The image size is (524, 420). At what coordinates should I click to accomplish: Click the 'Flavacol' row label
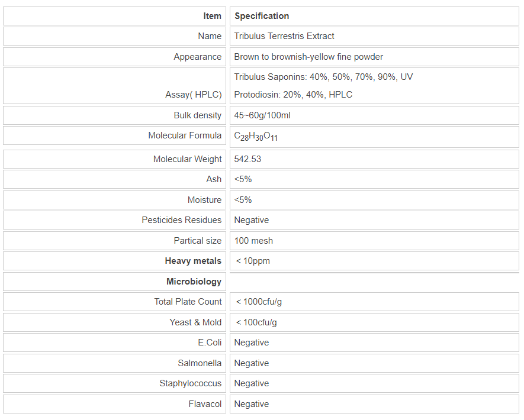(205, 404)
